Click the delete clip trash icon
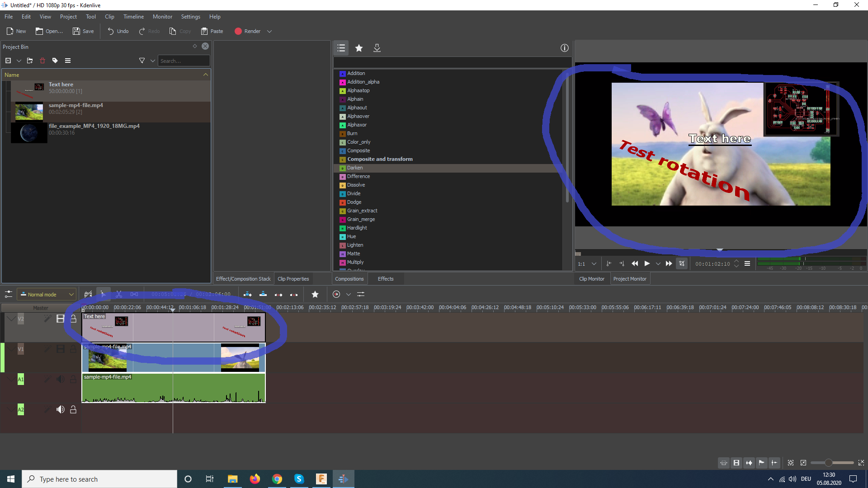 point(42,61)
